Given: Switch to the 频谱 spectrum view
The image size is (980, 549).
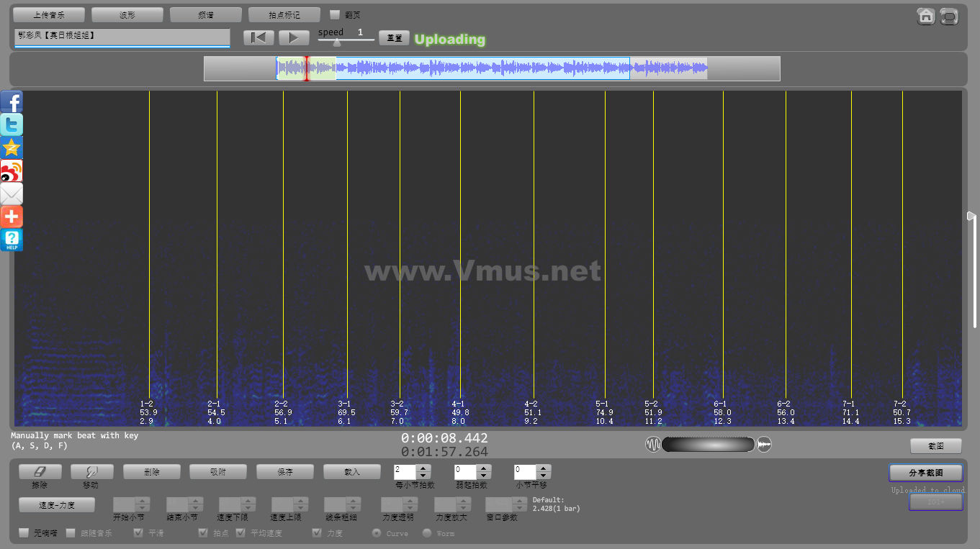Looking at the screenshot, I should (x=205, y=14).
